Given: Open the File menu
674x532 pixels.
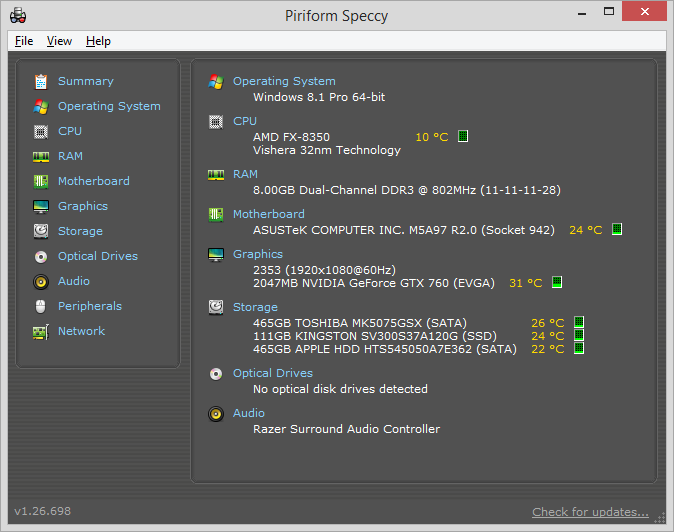Looking at the screenshot, I should (x=24, y=41).
